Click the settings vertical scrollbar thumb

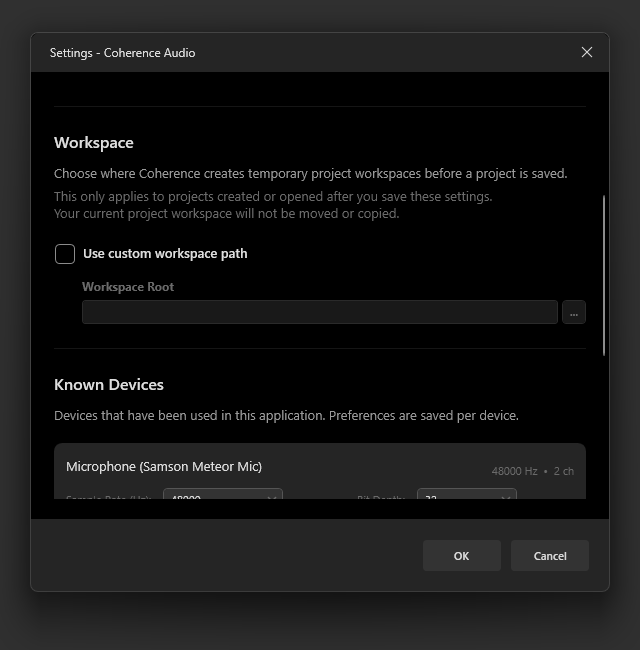(604, 275)
